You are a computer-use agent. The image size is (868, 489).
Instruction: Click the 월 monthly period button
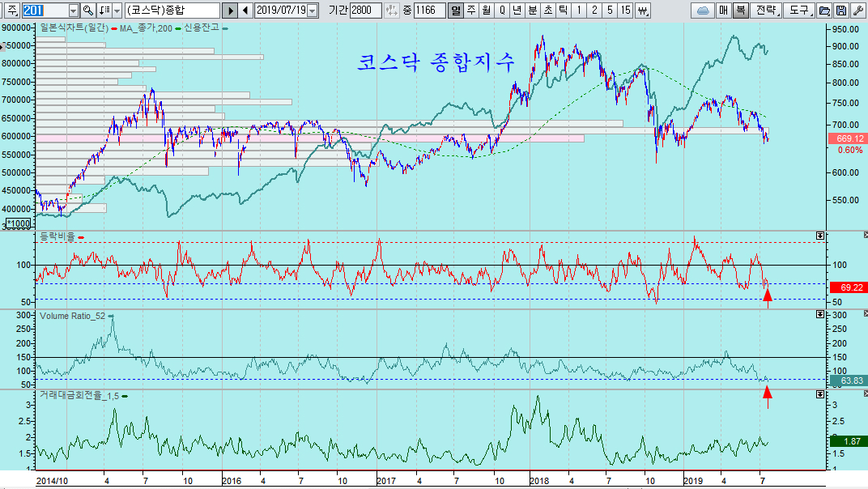(486, 11)
